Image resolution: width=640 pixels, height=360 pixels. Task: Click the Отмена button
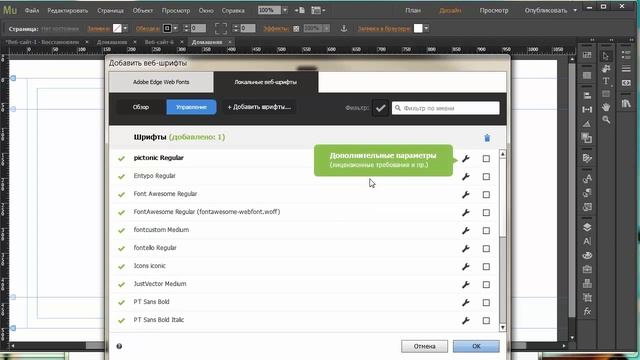click(424, 346)
